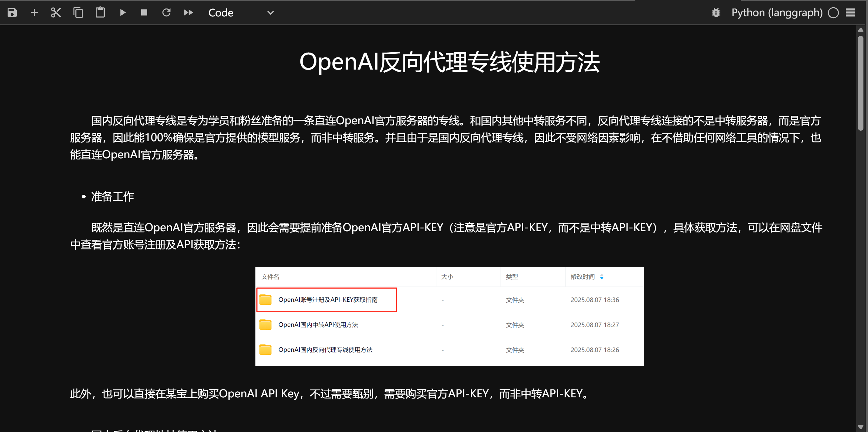Image resolution: width=868 pixels, height=432 pixels.
Task: Click the paragraph starting 国内反向代理专线是专为学员
Action: 446,138
